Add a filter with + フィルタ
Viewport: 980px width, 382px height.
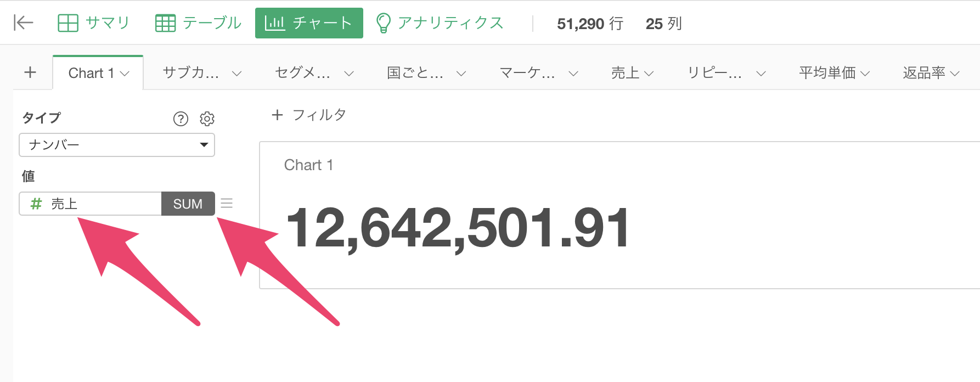pos(309,115)
